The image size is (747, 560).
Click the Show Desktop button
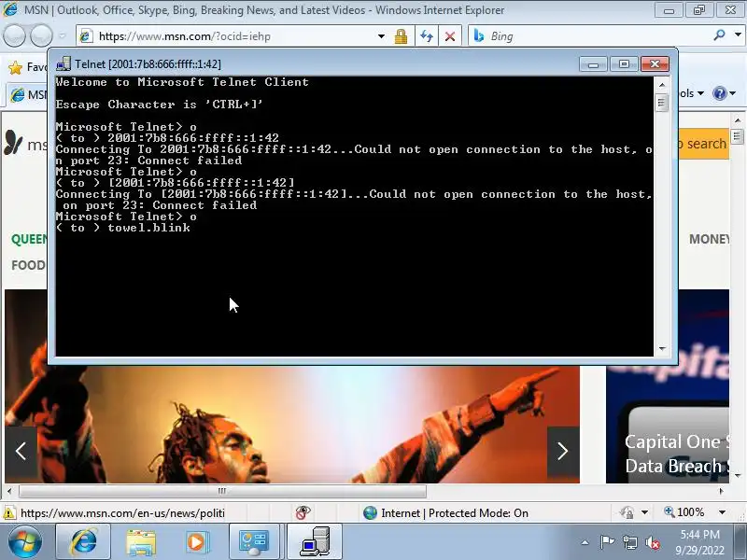coord(740,542)
